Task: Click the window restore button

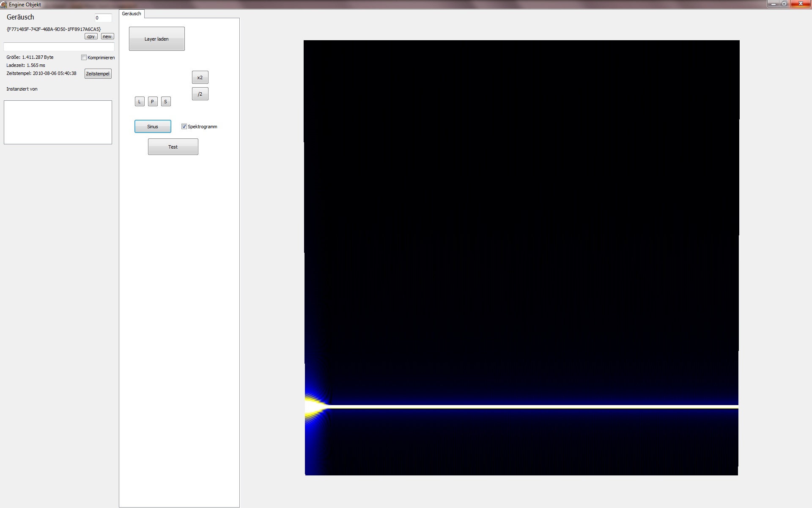Action: coord(784,4)
